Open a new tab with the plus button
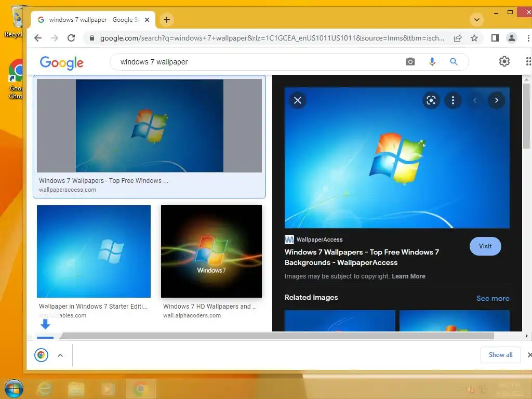 click(x=167, y=20)
